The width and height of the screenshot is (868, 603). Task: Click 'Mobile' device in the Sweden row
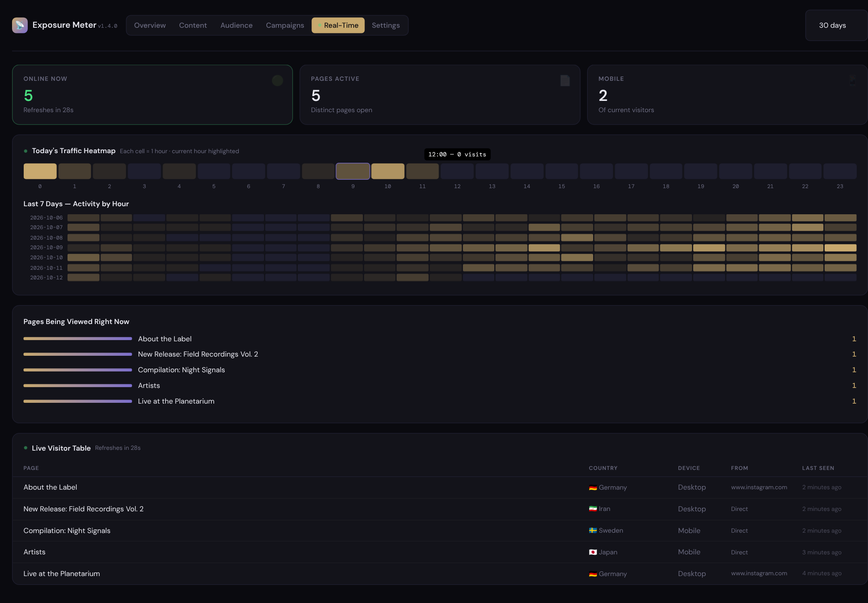(689, 531)
